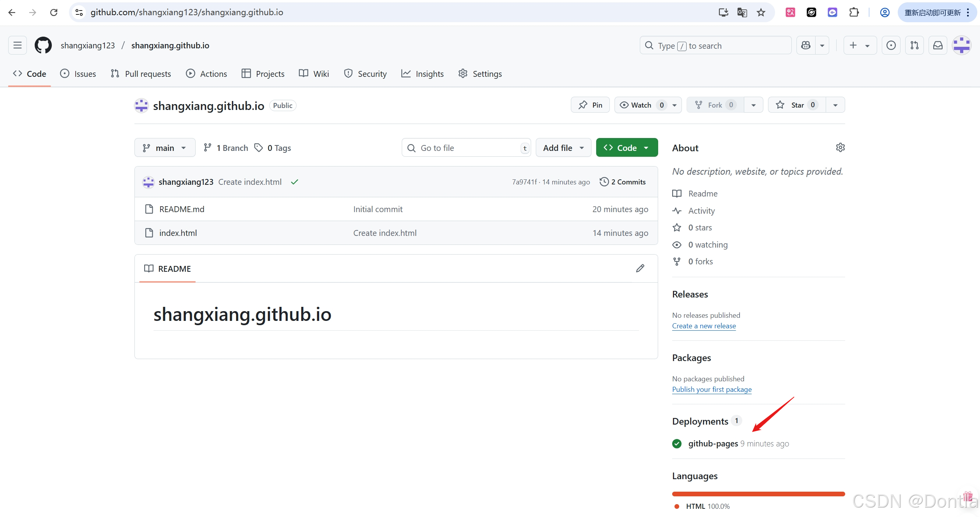Edit README with the pencil icon
Screen dimensions: 980x517
click(640, 268)
